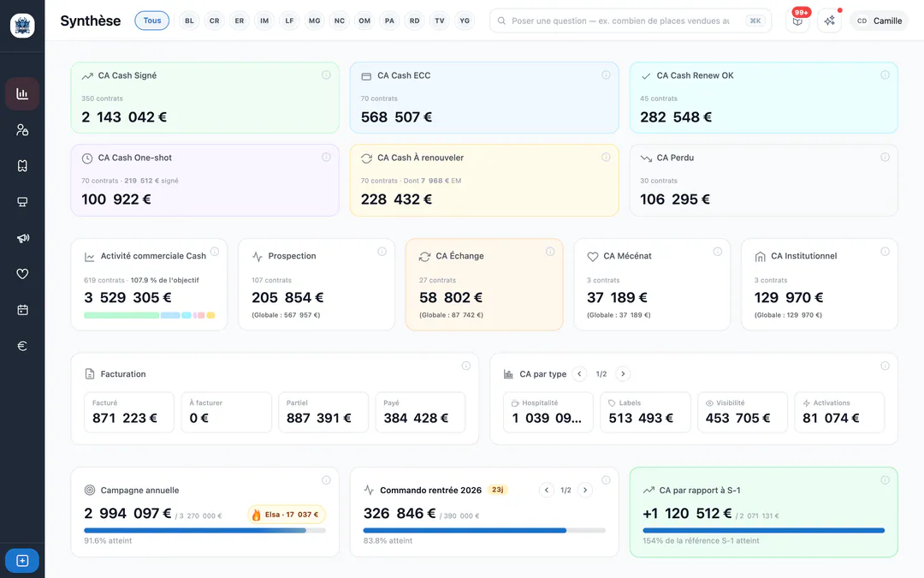Open notifications with the 99+ badge
The width and height of the screenshot is (924, 578).
tap(797, 21)
